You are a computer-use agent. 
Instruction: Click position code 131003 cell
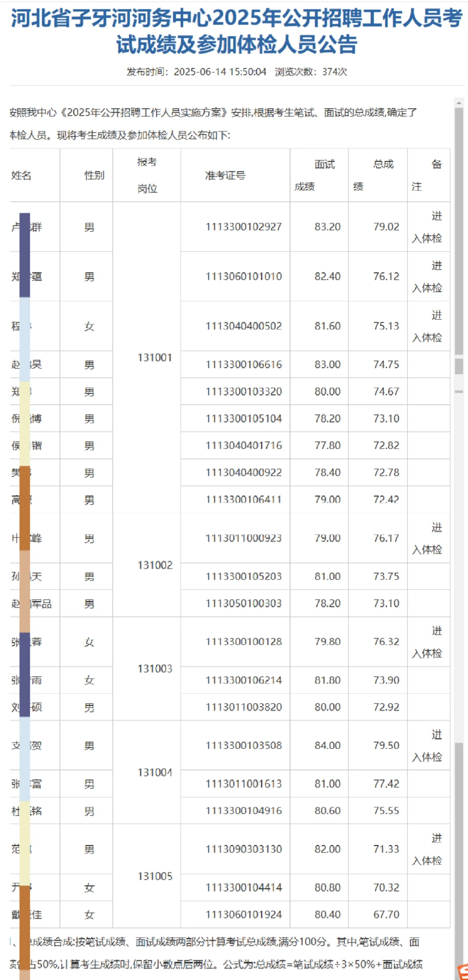click(155, 669)
